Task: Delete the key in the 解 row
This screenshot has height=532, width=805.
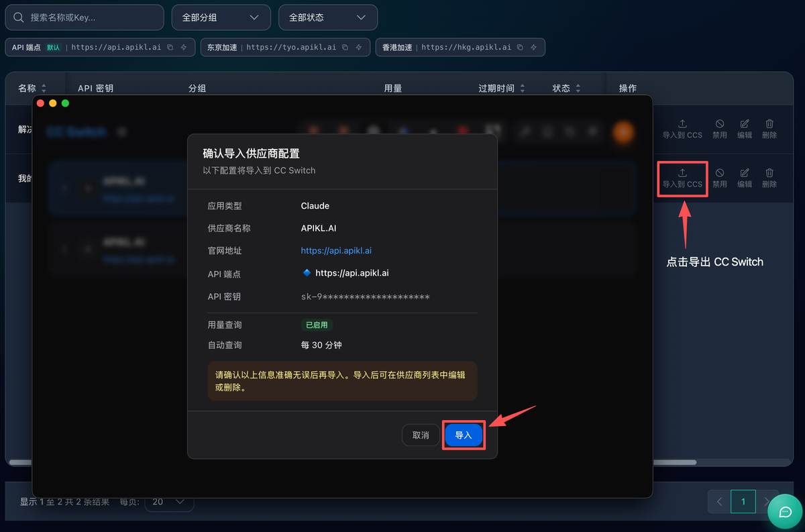Action: [x=769, y=129]
